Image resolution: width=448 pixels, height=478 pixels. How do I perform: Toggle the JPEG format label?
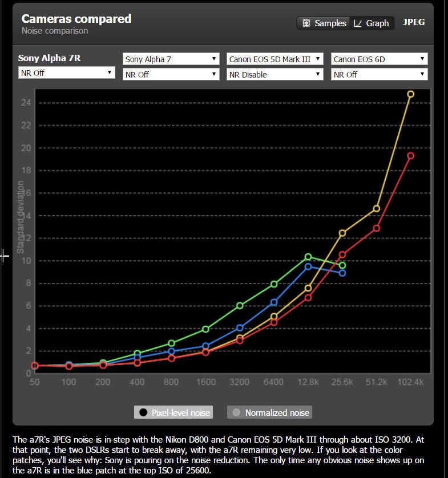click(x=414, y=22)
